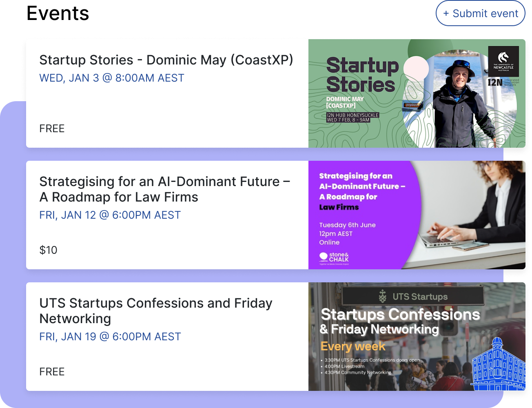532x408 pixels.
Task: Click the purple AI-Dominant Future banner image
Action: 417,215
